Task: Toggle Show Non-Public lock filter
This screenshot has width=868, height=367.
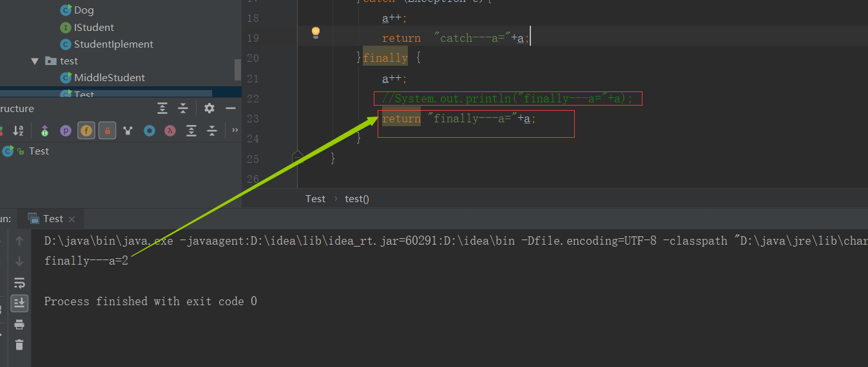Action: pos(108,131)
